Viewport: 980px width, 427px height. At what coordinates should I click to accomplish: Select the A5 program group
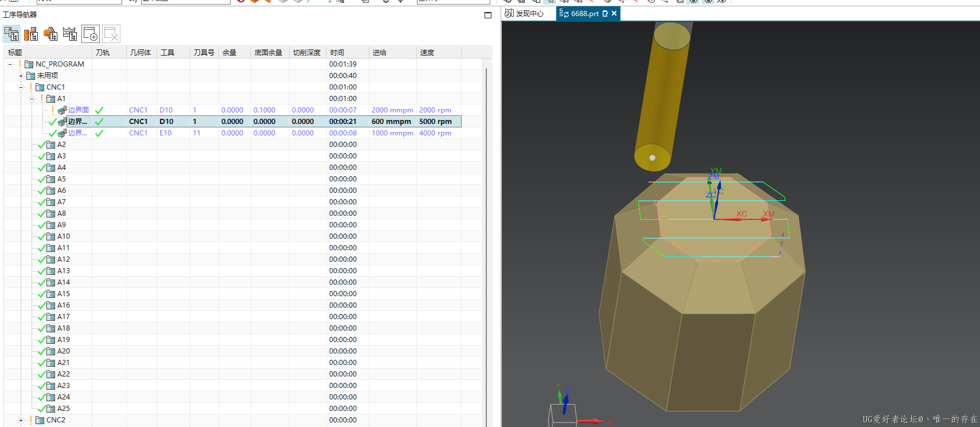click(x=61, y=179)
